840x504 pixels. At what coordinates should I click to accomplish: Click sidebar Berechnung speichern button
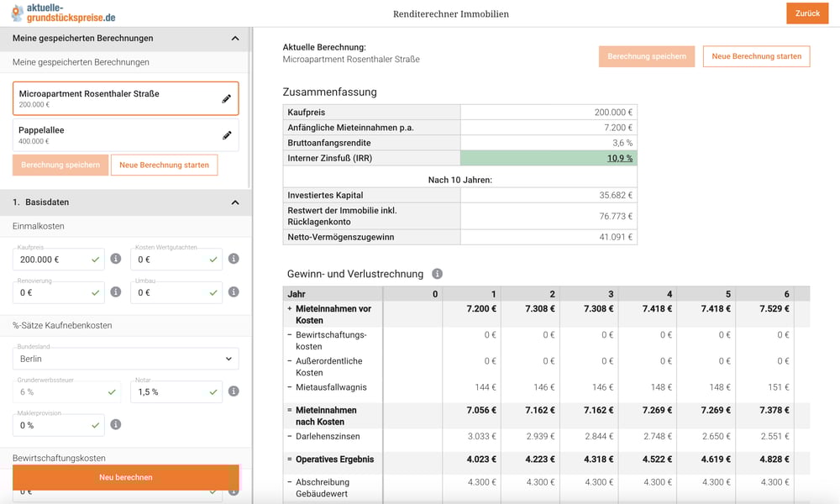coord(60,165)
